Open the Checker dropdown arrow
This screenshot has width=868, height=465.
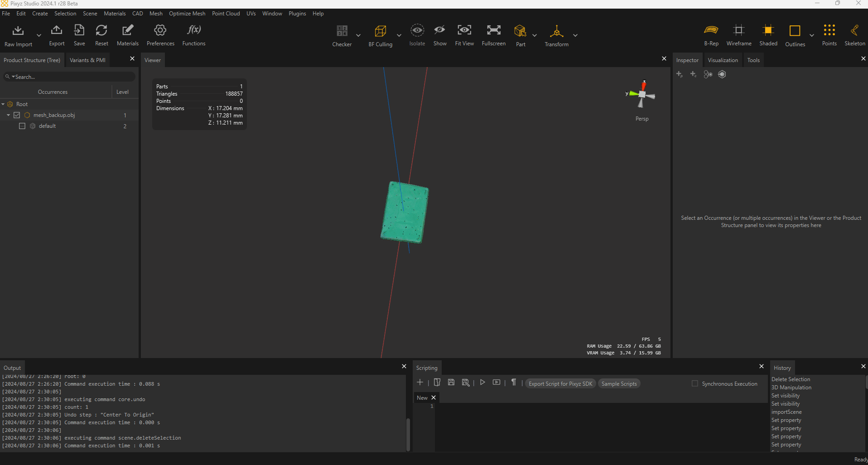358,35
